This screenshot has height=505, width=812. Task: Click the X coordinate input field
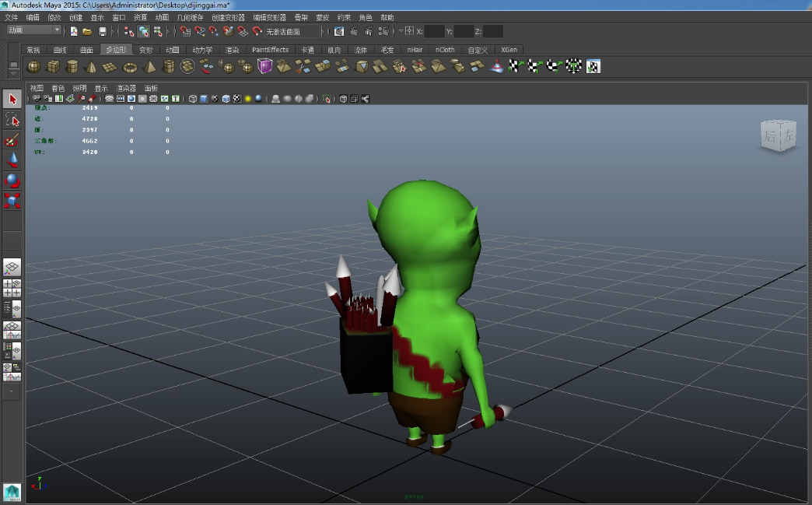[435, 32]
